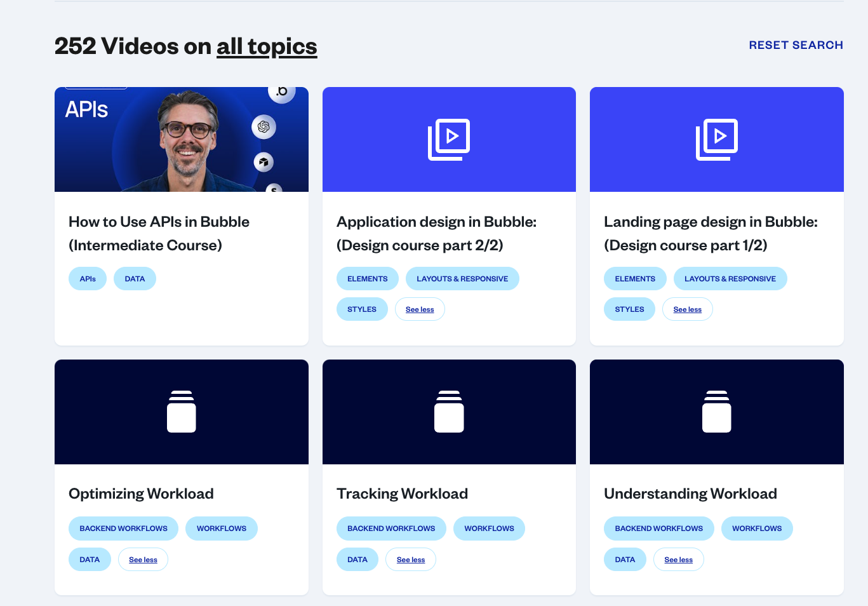Select DATA tag on Optimizing Workload card
This screenshot has height=606, width=868.
coord(90,560)
